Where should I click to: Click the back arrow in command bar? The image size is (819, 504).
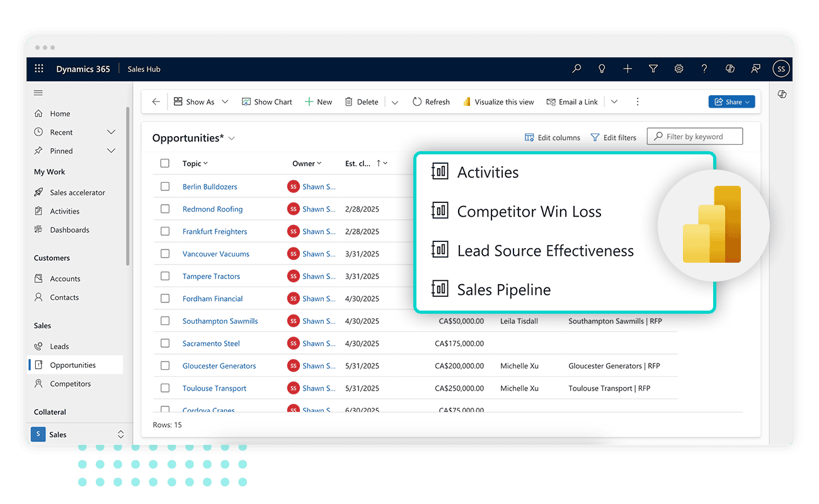point(156,101)
